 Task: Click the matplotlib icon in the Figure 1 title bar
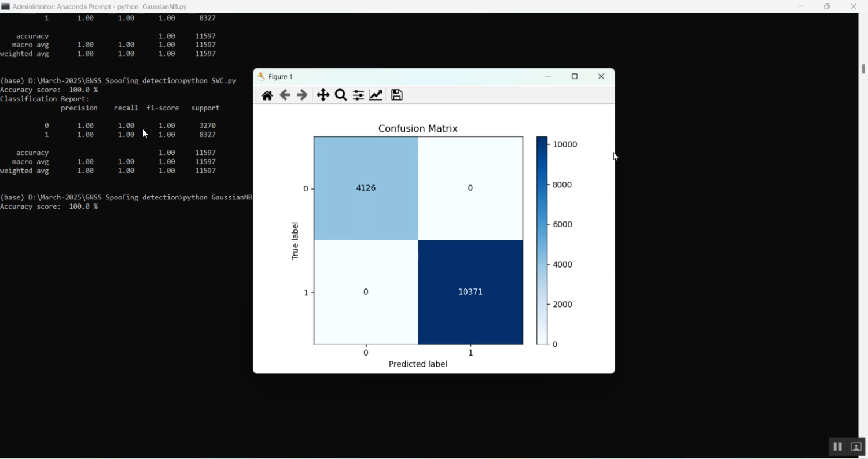point(262,76)
